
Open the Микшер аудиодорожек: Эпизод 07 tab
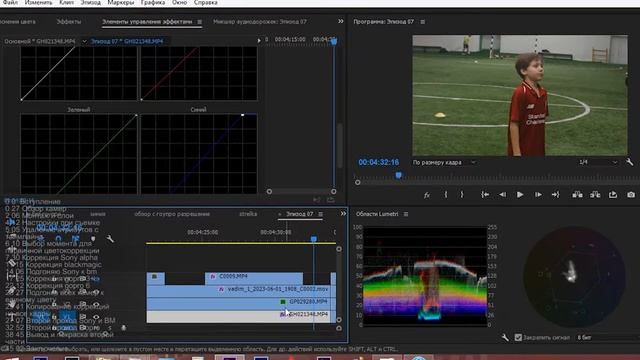pyautogui.click(x=260, y=22)
